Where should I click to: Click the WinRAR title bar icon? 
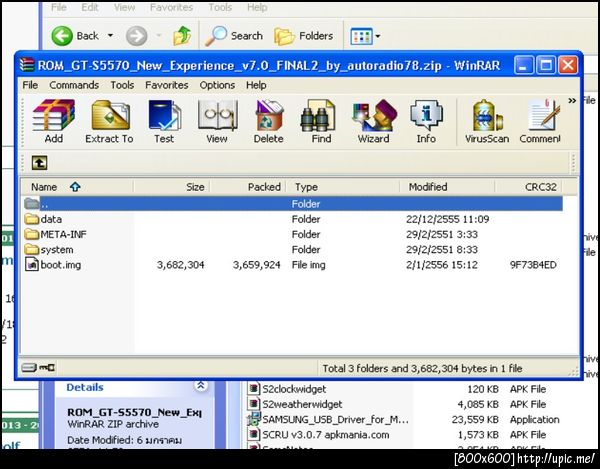click(x=26, y=65)
